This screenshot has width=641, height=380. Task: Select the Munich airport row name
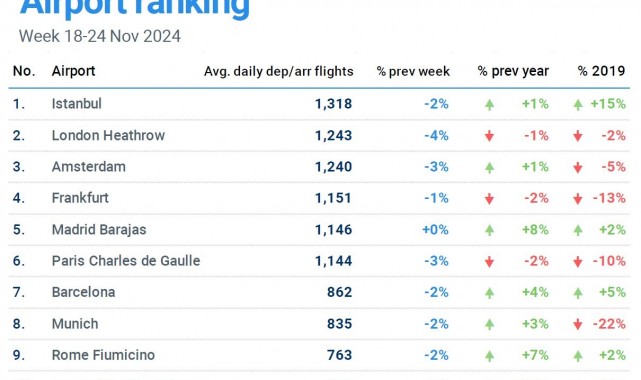point(75,324)
